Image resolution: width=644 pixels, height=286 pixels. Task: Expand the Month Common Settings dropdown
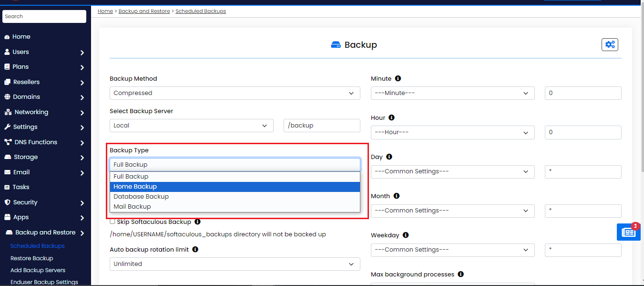coord(452,211)
